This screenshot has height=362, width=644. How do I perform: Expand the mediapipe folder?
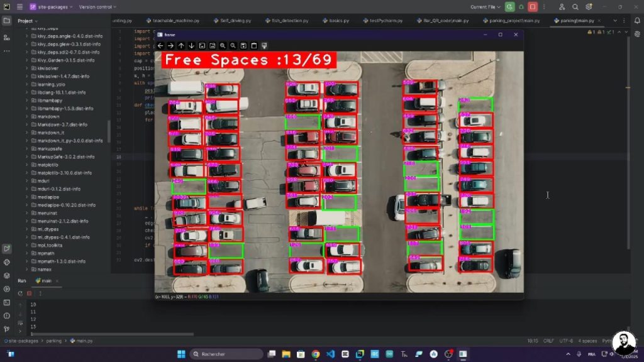tap(26, 197)
